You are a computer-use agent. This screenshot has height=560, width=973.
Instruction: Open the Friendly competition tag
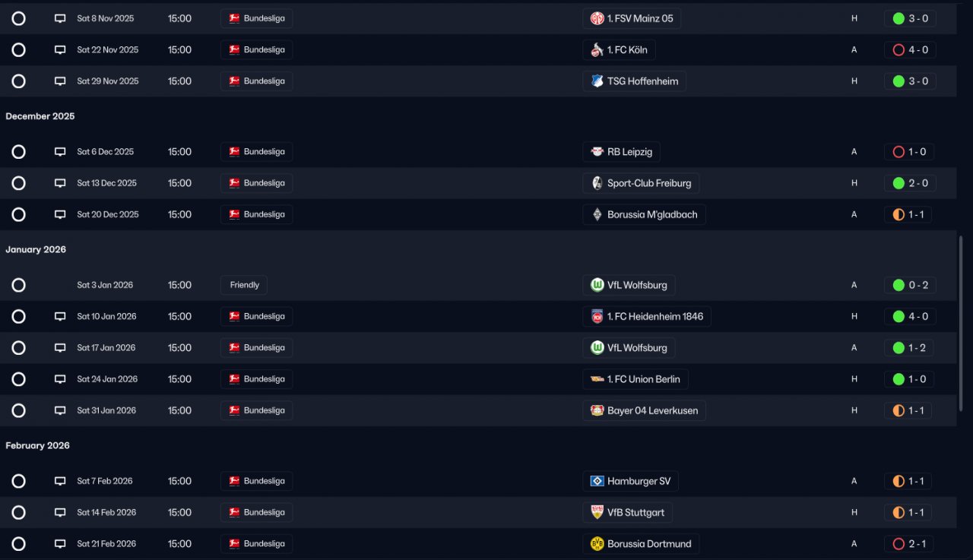click(244, 286)
